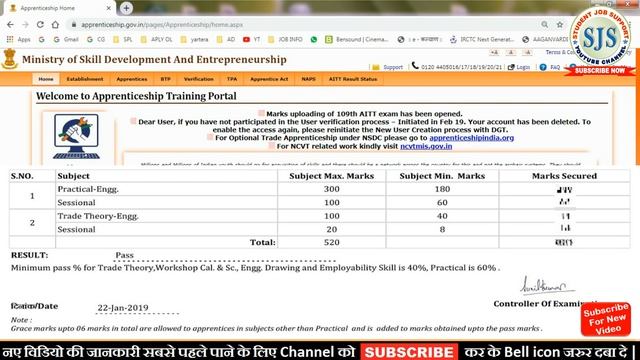This screenshot has height=360, width=640.
Task: Open the TPA menu
Action: coord(232,79)
